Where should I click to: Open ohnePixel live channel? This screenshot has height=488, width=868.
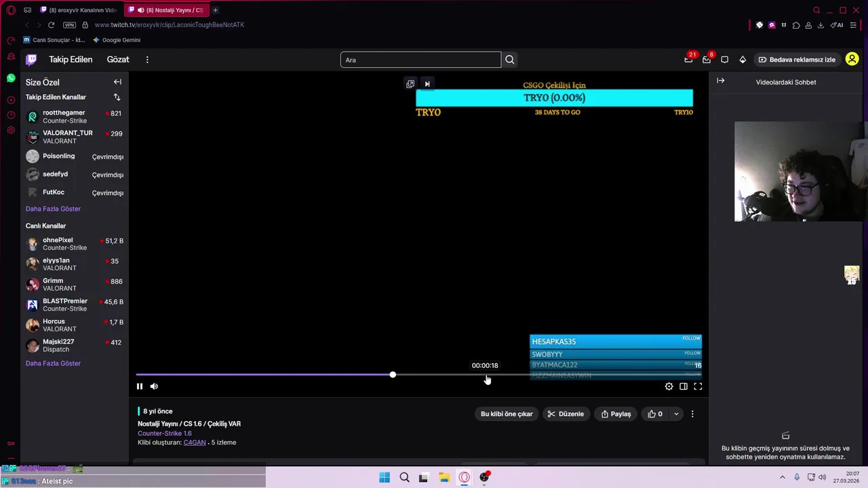(75, 244)
